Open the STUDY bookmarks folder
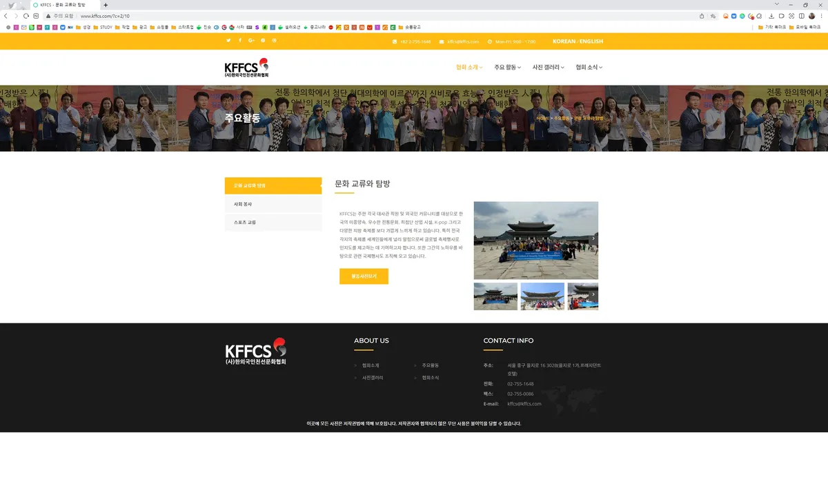The image size is (828, 504). pos(102,27)
